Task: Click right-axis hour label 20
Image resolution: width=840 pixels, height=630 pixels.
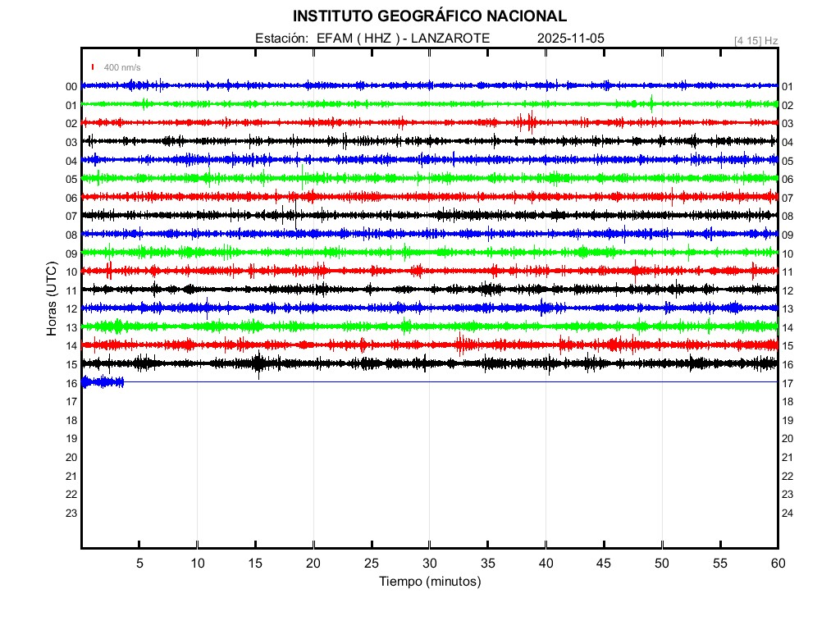Action: pyautogui.click(x=787, y=439)
